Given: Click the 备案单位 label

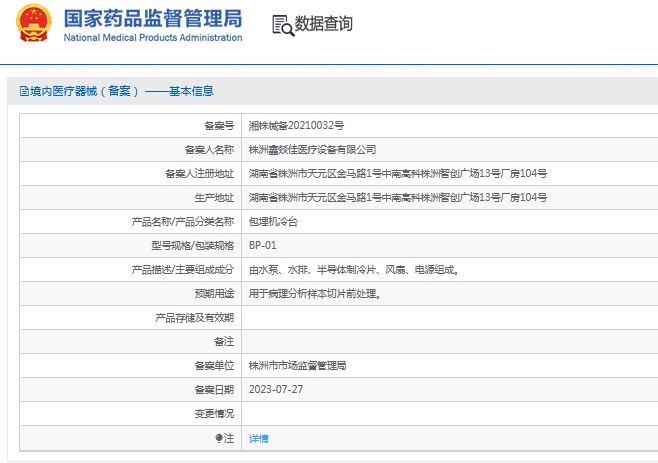Looking at the screenshot, I should (x=214, y=366).
